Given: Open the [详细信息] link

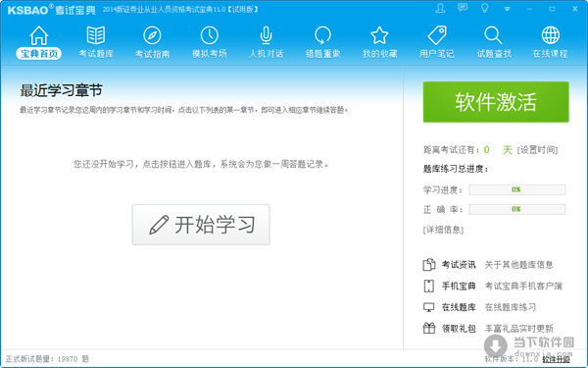Looking at the screenshot, I should point(443,230).
